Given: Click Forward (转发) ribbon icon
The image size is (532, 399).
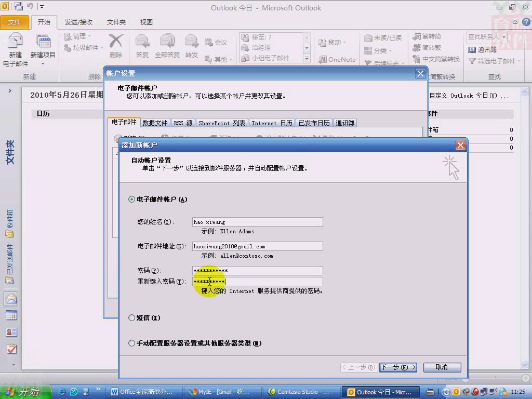Looking at the screenshot, I should click(x=192, y=46).
